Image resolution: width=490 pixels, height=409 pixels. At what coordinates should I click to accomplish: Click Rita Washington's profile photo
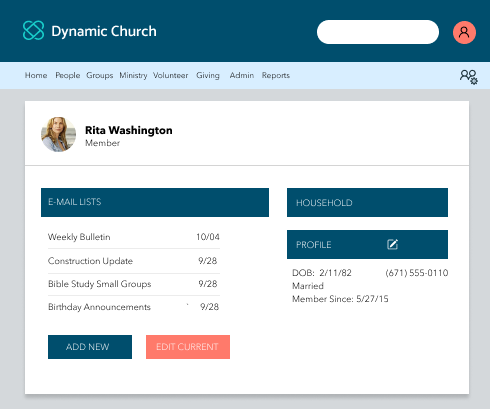[x=58, y=134]
